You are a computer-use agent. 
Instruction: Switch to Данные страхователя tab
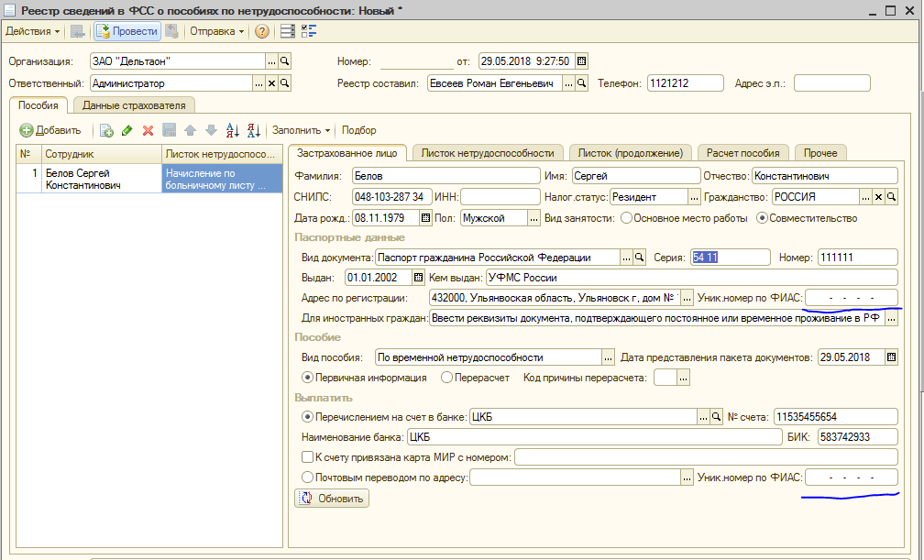tap(134, 105)
